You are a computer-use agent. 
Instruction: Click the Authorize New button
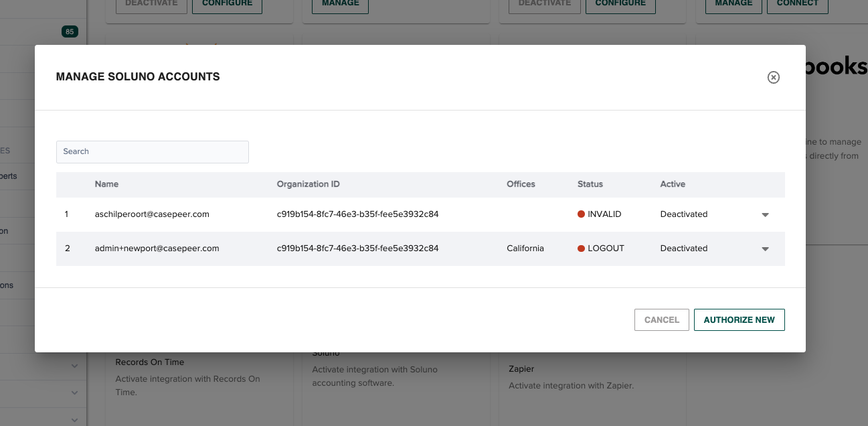tap(739, 319)
